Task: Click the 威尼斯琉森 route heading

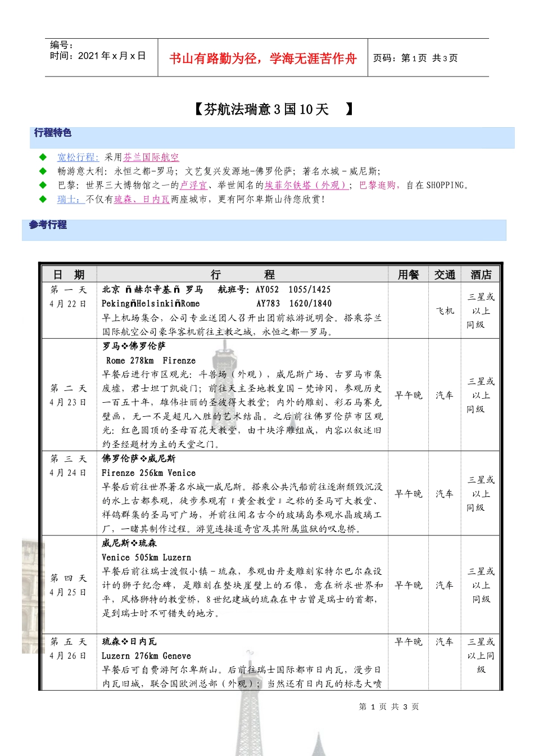Action: (x=129, y=543)
